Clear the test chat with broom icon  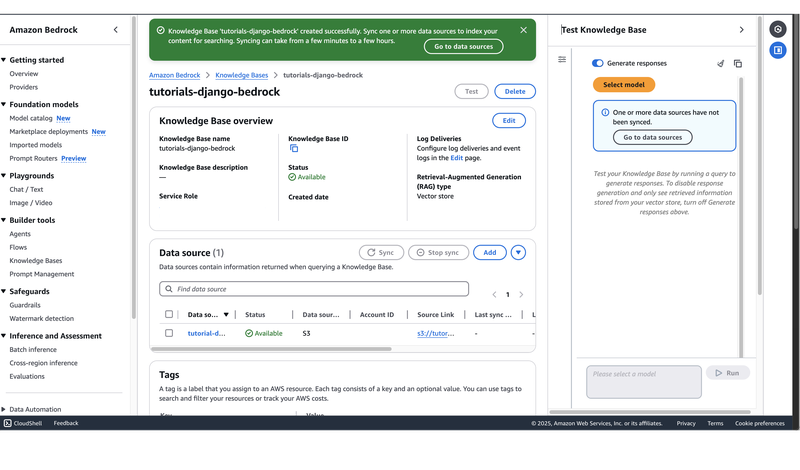(720, 64)
